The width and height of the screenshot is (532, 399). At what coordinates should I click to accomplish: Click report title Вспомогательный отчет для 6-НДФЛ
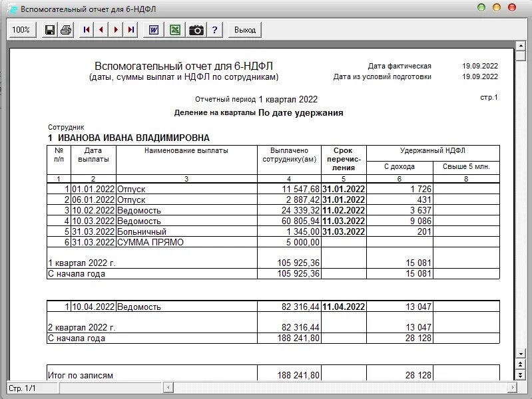184,66
